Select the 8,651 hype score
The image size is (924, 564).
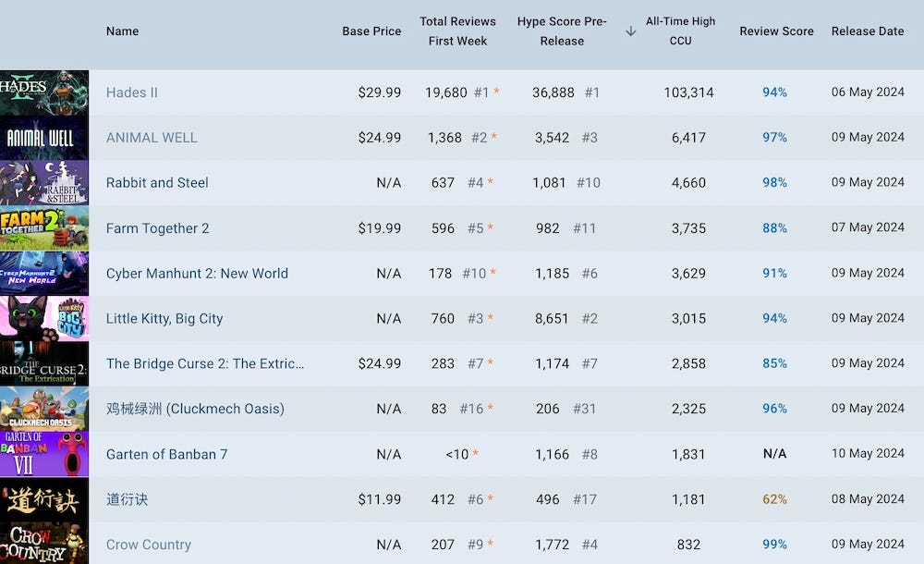552,319
